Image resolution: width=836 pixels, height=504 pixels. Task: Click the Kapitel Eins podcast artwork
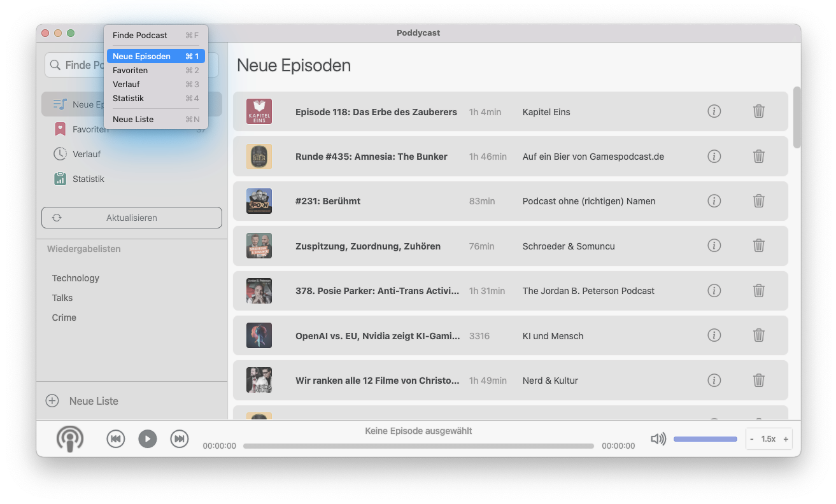(x=259, y=111)
